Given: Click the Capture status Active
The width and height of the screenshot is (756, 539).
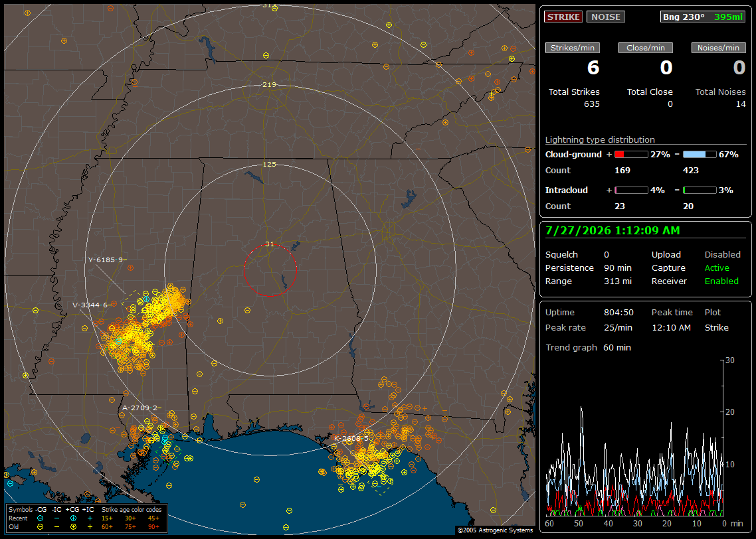Looking at the screenshot, I should [x=716, y=268].
